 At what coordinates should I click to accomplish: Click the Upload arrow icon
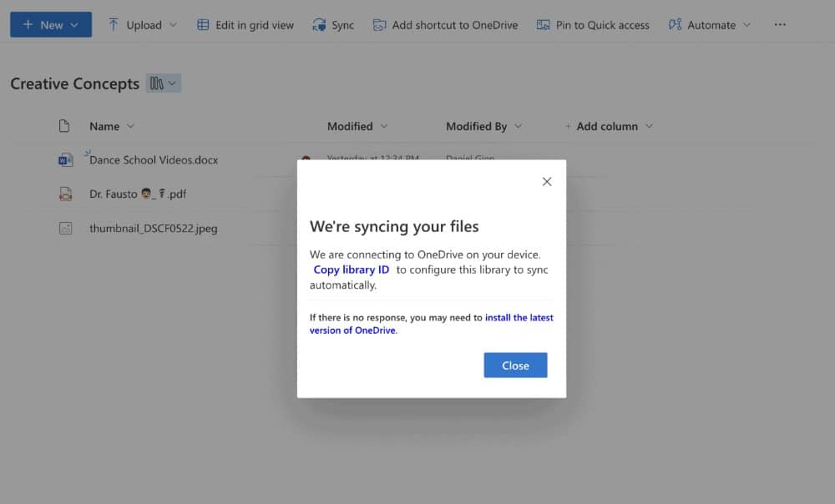click(x=114, y=25)
